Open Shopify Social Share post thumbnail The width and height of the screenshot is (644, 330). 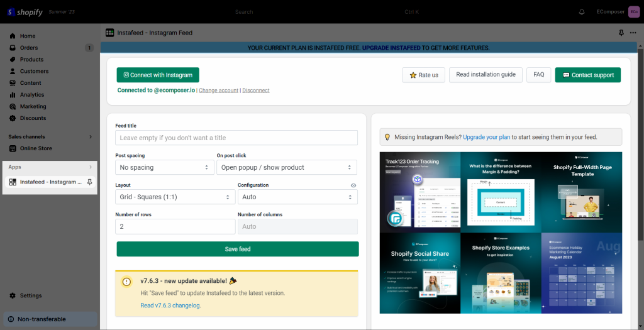coord(420,273)
